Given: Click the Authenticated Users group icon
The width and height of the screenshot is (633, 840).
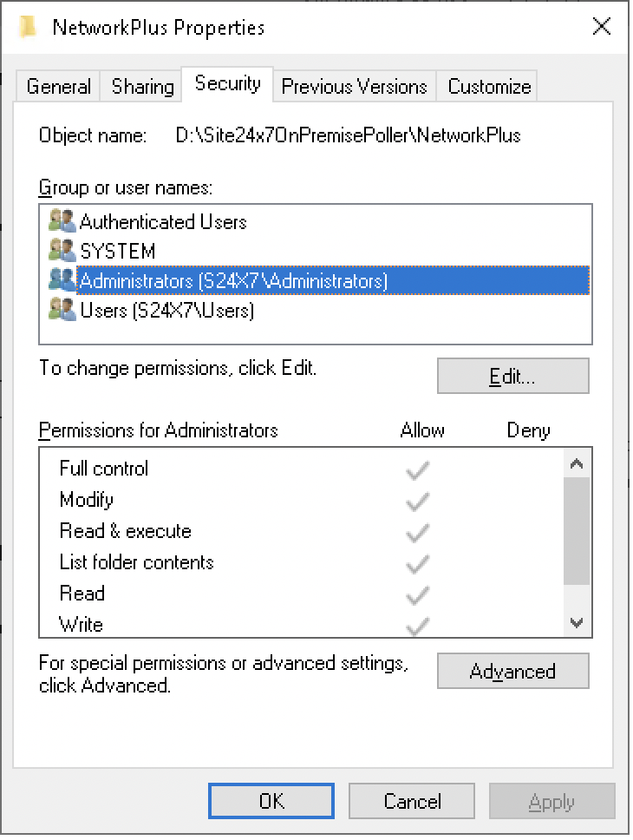Looking at the screenshot, I should click(62, 221).
